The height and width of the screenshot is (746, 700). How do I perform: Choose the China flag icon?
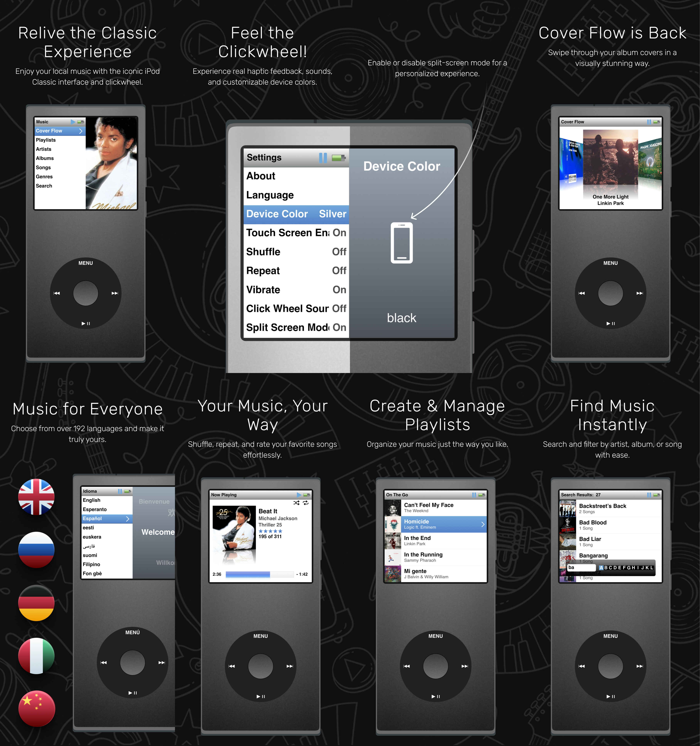(36, 708)
